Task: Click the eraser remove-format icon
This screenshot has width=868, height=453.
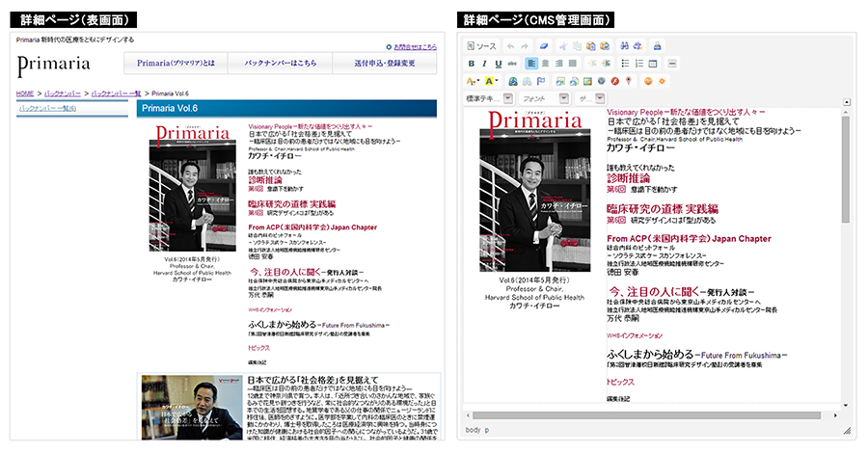Action: (544, 46)
